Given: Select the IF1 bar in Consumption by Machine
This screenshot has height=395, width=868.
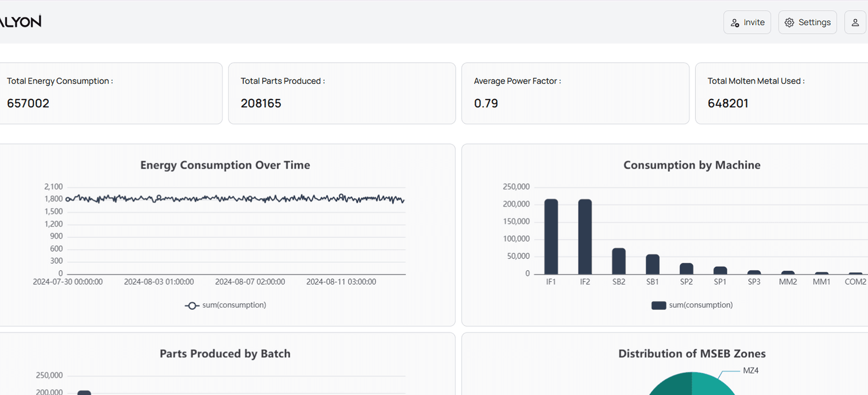Looking at the screenshot, I should click(551, 237).
